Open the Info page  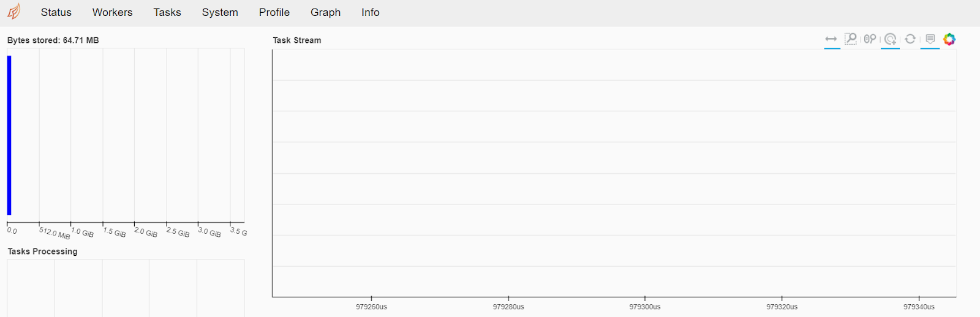coord(371,12)
